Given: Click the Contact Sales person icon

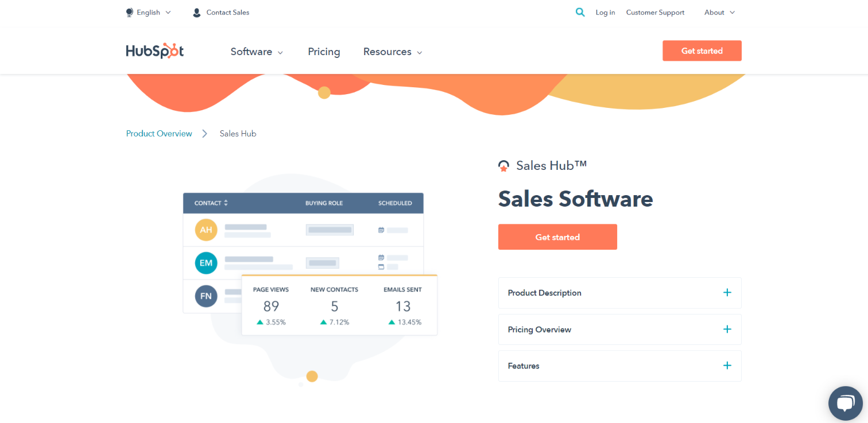Looking at the screenshot, I should (197, 12).
